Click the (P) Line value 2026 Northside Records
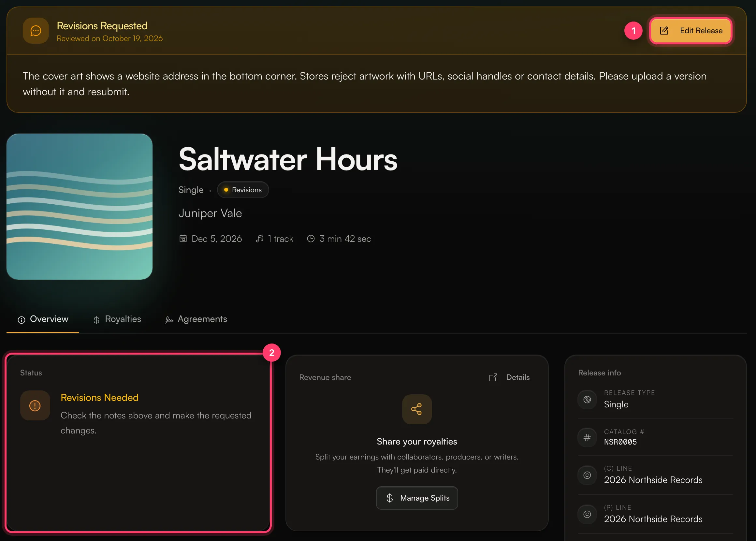756x541 pixels. pyautogui.click(x=653, y=519)
